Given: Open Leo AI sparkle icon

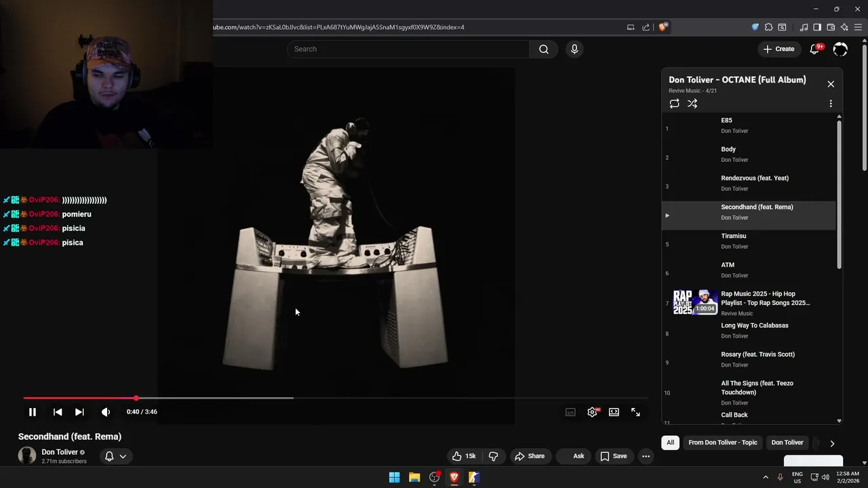Looking at the screenshot, I should pos(844,27).
